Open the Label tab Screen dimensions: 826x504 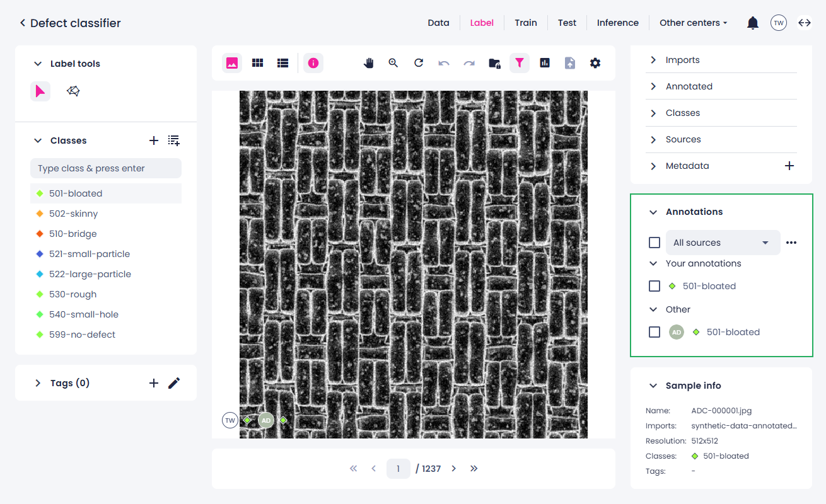point(482,23)
